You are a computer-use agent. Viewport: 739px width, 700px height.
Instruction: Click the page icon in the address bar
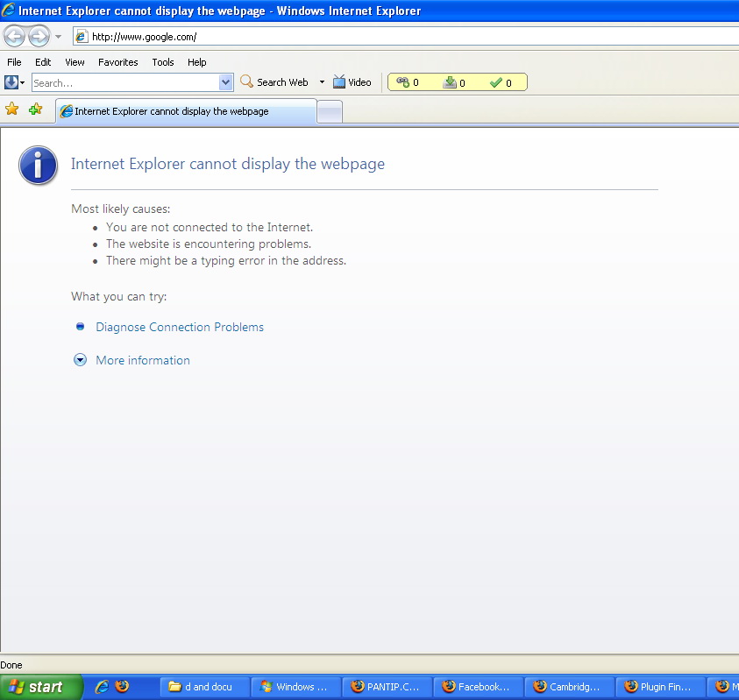tap(82, 36)
